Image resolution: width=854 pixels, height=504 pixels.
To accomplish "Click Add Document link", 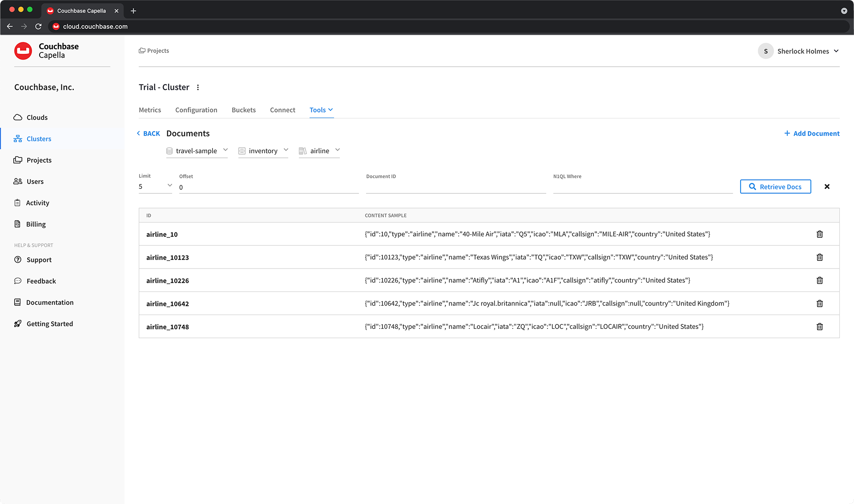I will (x=812, y=133).
